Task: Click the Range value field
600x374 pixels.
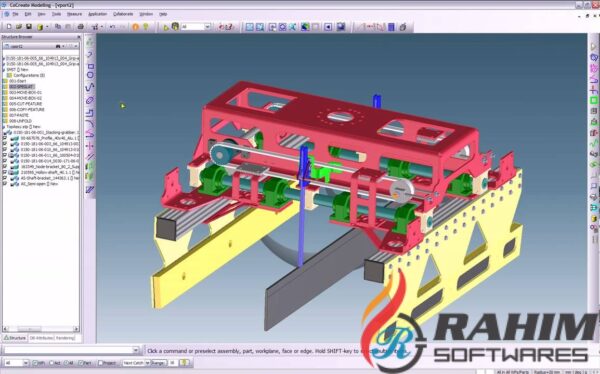Action: tap(173, 363)
